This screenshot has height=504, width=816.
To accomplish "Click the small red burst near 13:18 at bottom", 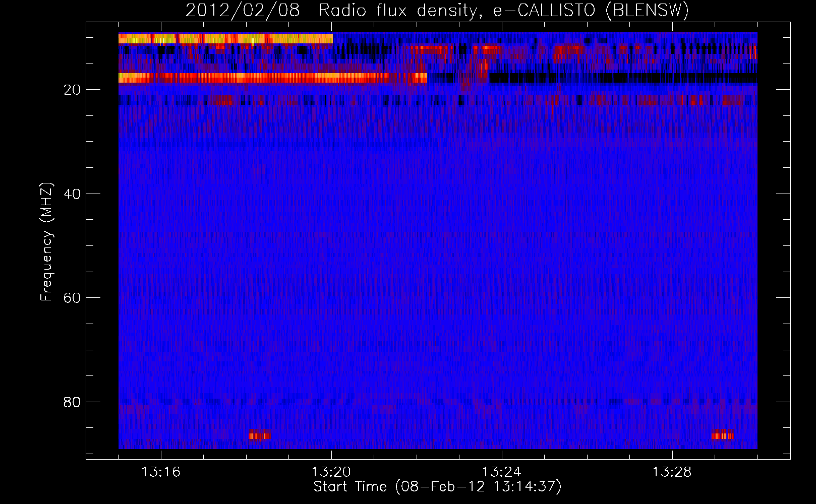I will click(260, 435).
